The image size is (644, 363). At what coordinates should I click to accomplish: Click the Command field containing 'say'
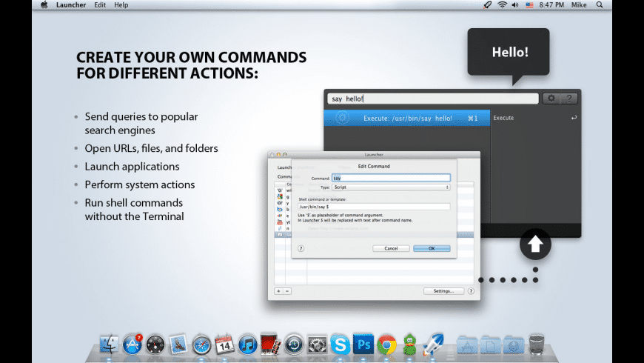(391, 178)
